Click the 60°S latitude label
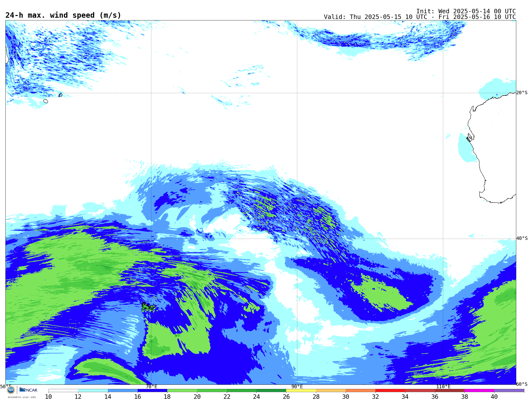This screenshot has height=400, width=532. [x=522, y=384]
